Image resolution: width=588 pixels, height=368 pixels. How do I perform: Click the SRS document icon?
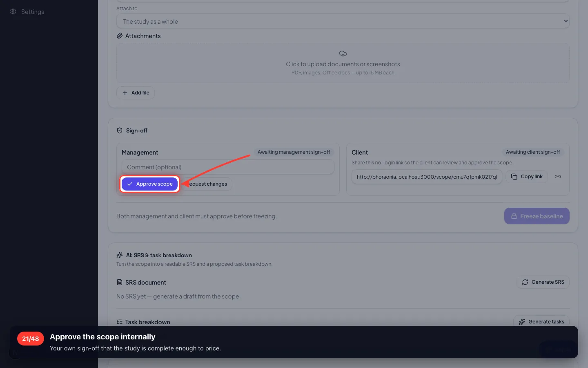tap(120, 283)
